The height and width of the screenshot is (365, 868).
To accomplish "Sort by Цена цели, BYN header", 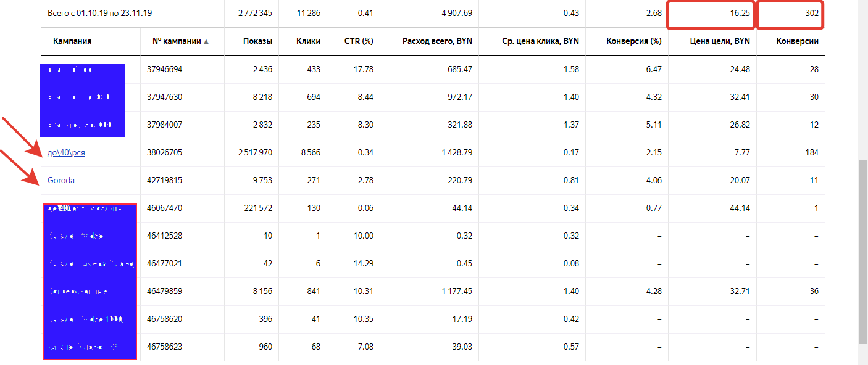I will tap(719, 41).
